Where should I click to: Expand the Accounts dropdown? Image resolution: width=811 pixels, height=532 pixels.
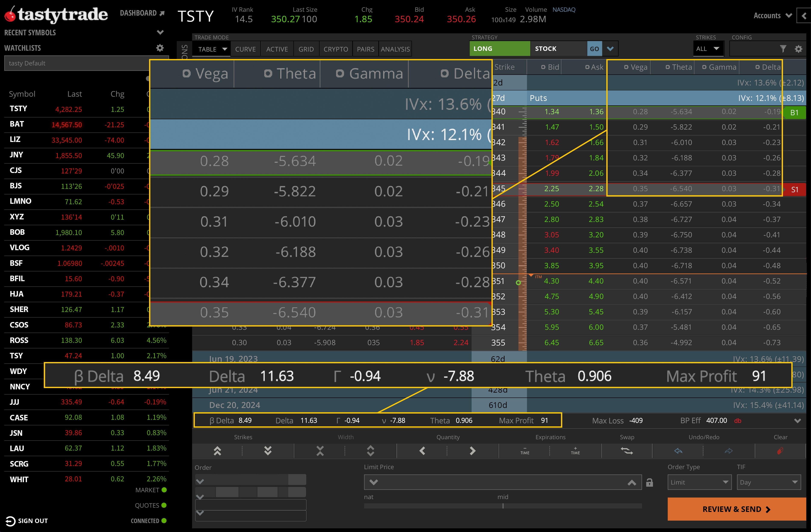(772, 15)
